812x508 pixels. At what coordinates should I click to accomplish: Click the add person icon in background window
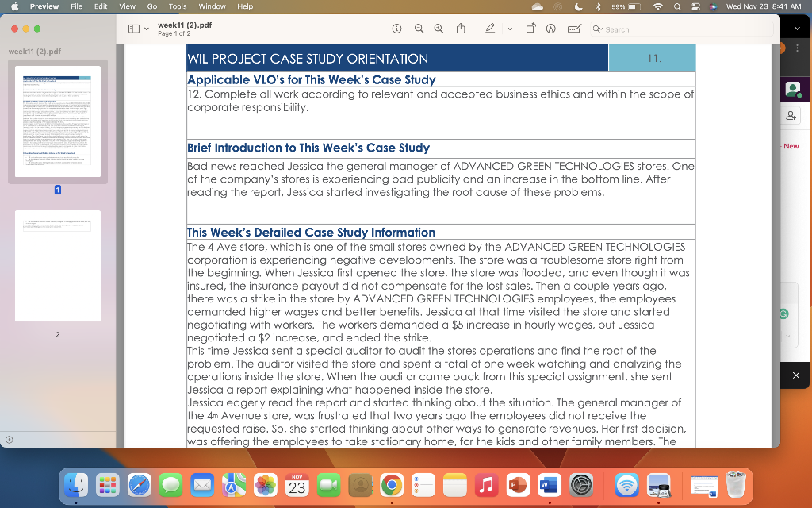click(x=791, y=116)
